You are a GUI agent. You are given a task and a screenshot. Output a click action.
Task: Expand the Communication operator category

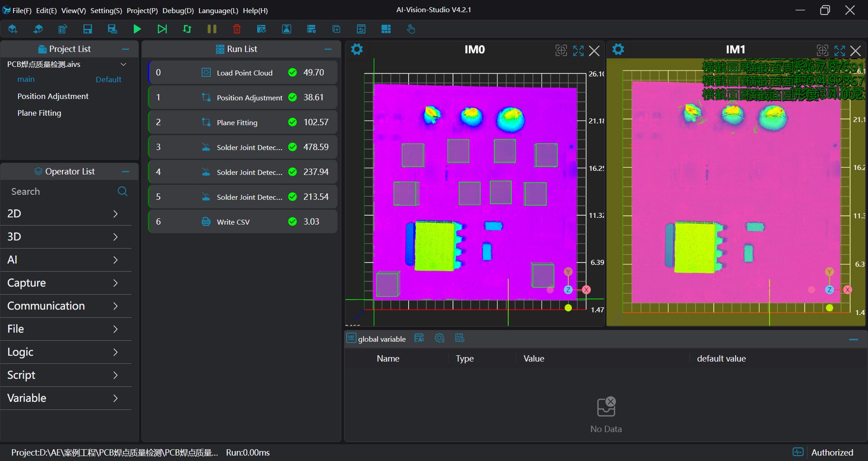pos(66,306)
